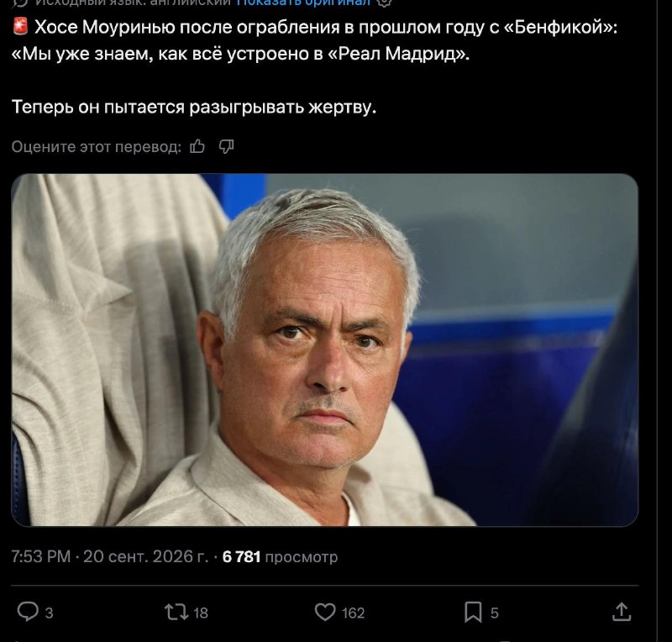Open the Mourinho photo in the tweet
Screen dimensions: 672x642
click(x=325, y=350)
